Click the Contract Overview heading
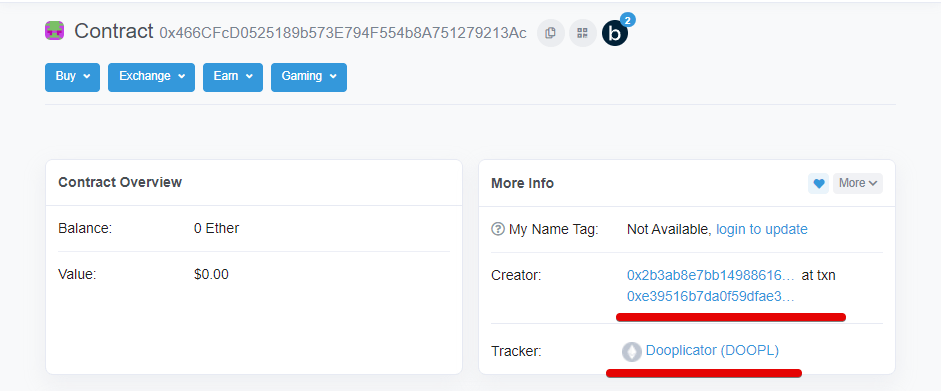The width and height of the screenshot is (941, 391). point(120,182)
